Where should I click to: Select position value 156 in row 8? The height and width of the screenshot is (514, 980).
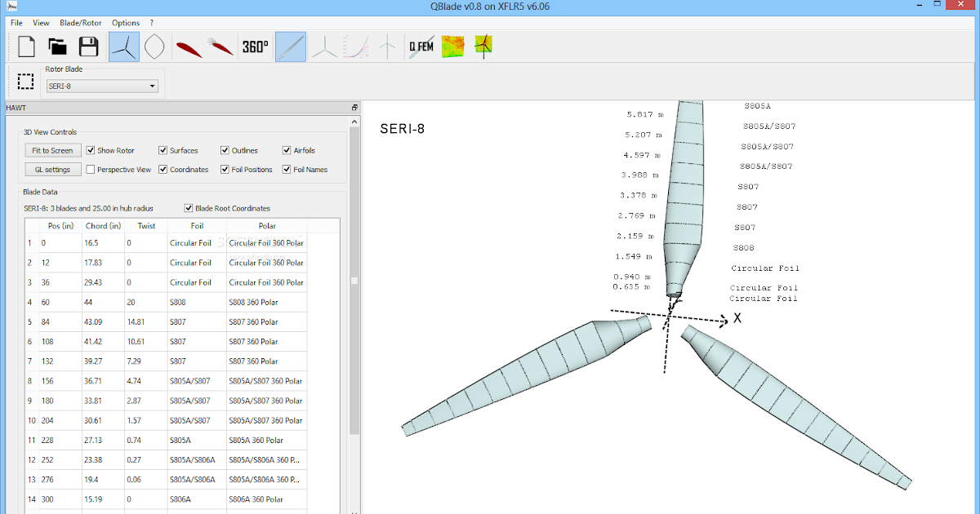pyautogui.click(x=60, y=381)
